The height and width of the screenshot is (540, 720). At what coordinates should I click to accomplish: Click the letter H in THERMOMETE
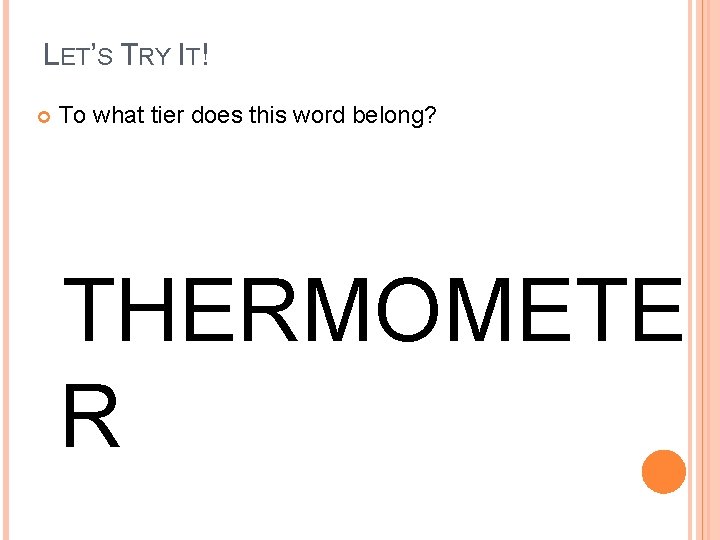pos(146,309)
